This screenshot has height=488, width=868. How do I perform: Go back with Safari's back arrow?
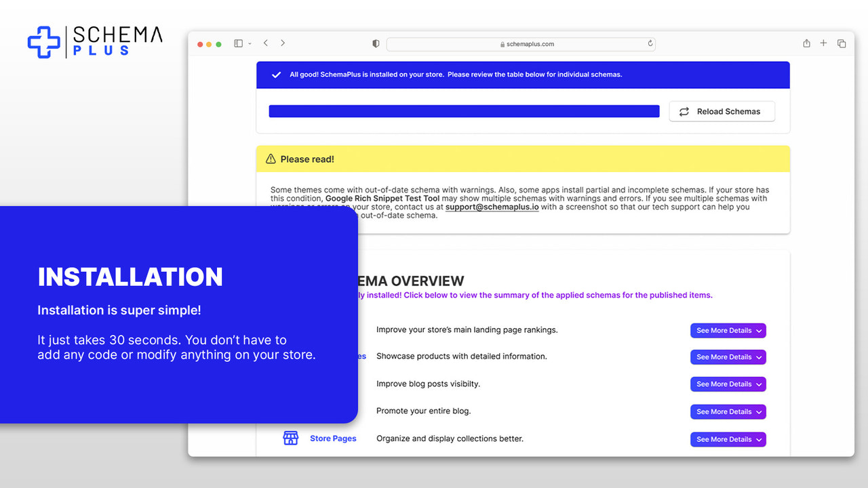(266, 43)
